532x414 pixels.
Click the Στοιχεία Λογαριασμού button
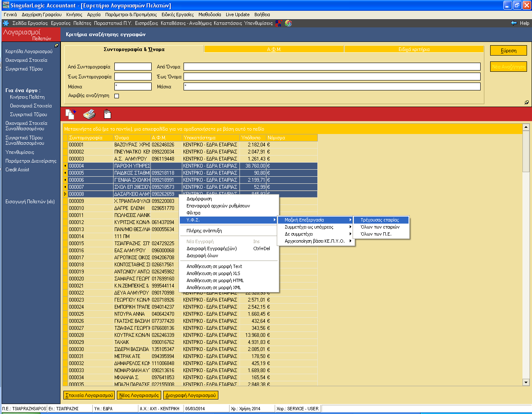89,395
